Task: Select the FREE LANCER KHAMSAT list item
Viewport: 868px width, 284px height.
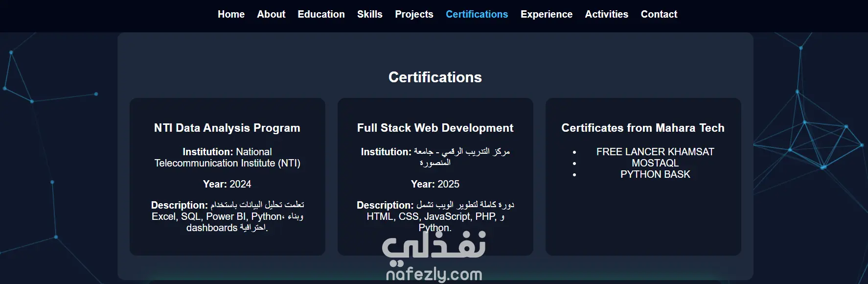Action: pyautogui.click(x=655, y=152)
